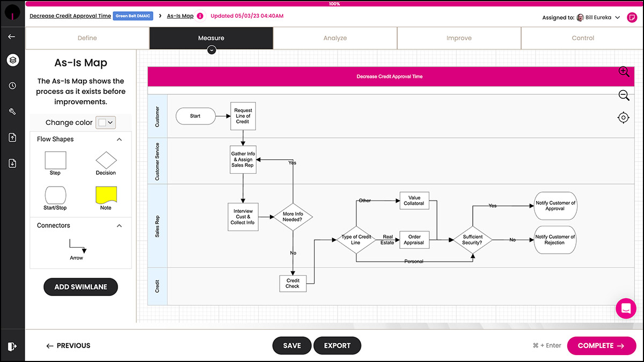
Task: Click the EXPORT button
Action: click(337, 346)
